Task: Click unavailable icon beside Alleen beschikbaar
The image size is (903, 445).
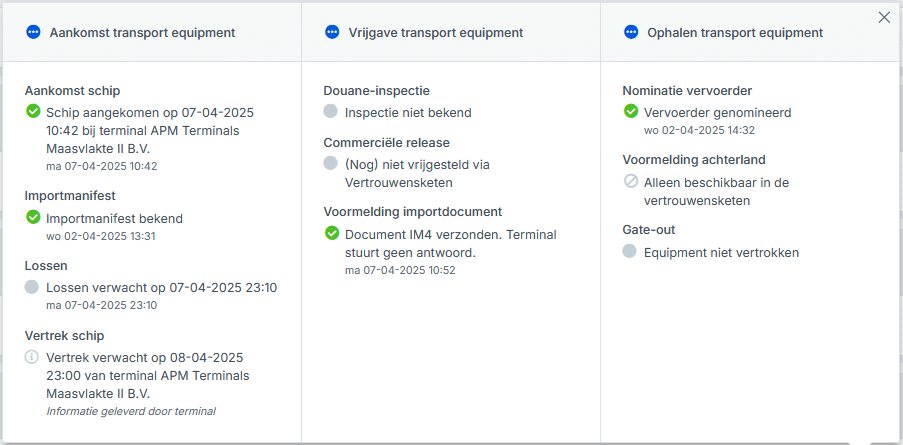Action: tap(631, 181)
